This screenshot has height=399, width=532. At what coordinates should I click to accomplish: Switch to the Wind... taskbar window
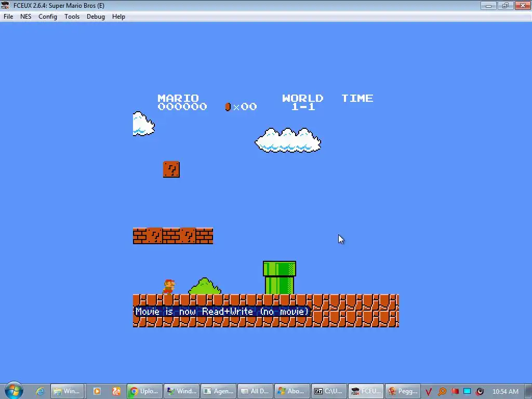tap(182, 391)
